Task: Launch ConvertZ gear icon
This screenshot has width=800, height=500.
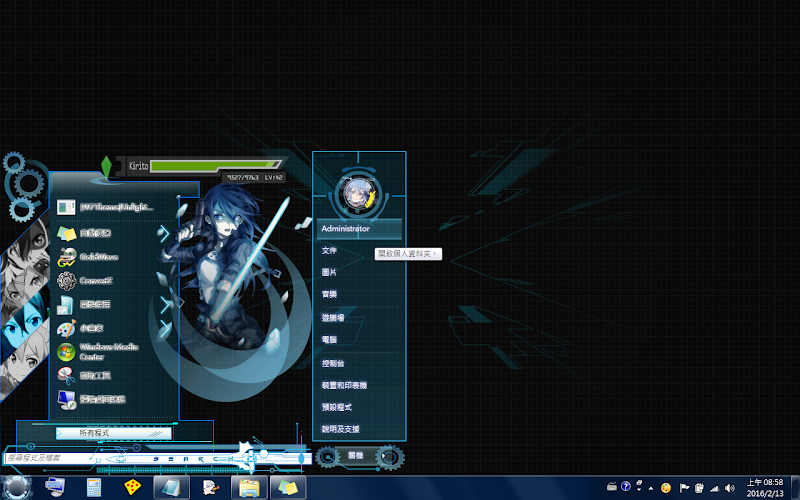Action: point(66,281)
